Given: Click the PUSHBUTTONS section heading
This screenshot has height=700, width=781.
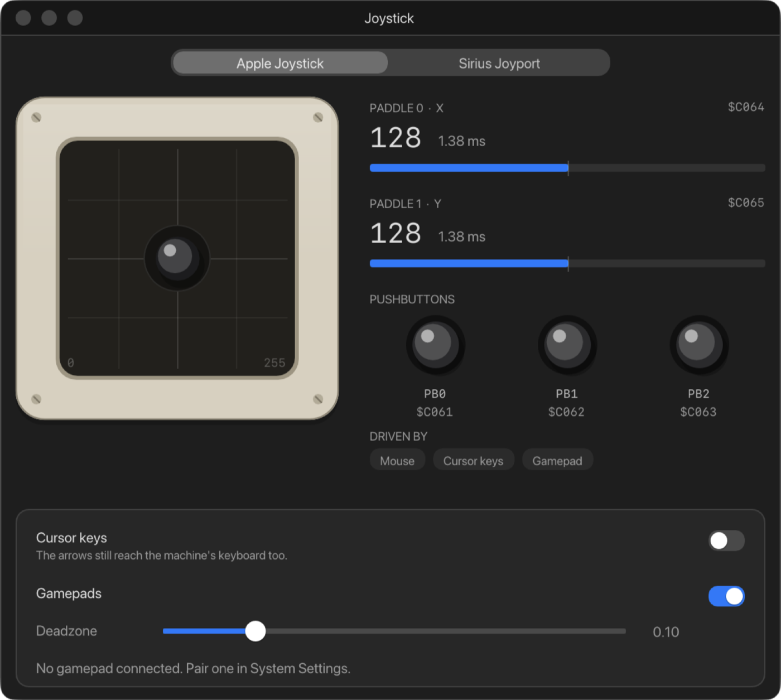Looking at the screenshot, I should (412, 300).
